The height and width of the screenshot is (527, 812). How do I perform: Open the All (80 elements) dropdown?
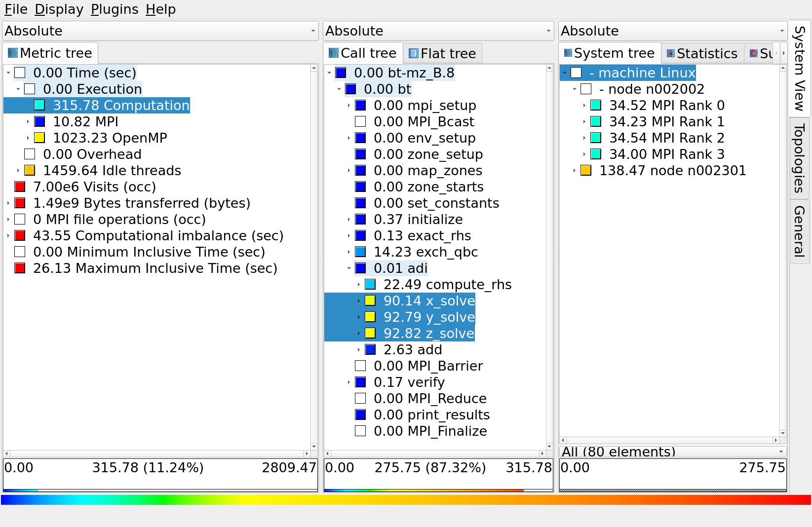click(672, 452)
